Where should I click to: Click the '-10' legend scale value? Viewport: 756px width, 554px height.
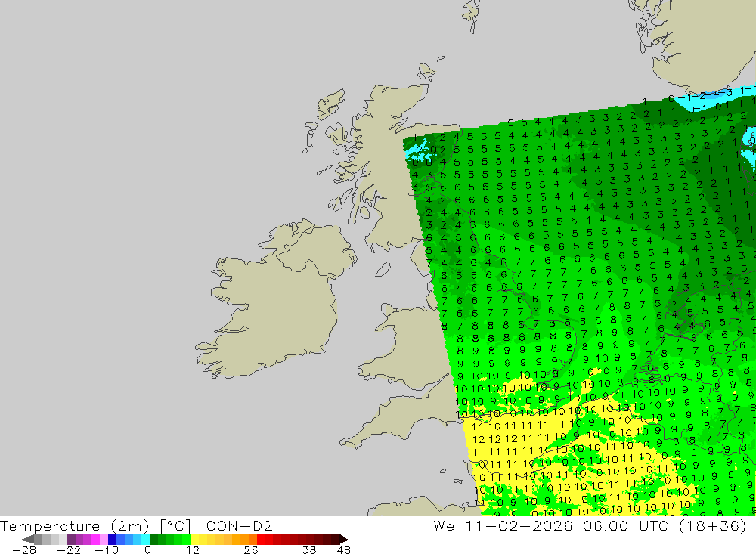pos(107,549)
